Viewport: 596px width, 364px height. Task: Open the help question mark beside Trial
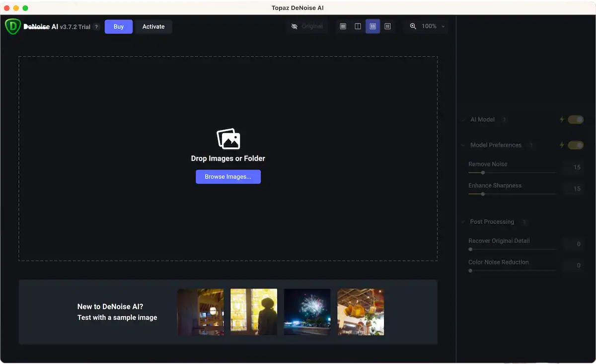[96, 27]
